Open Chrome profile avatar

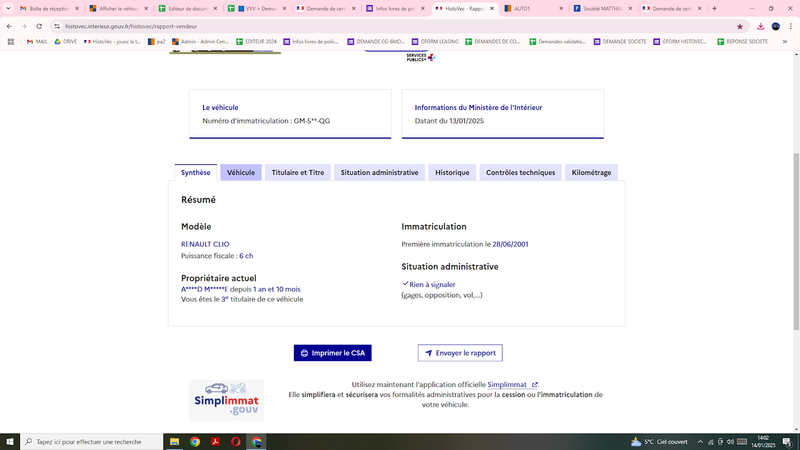776,27
